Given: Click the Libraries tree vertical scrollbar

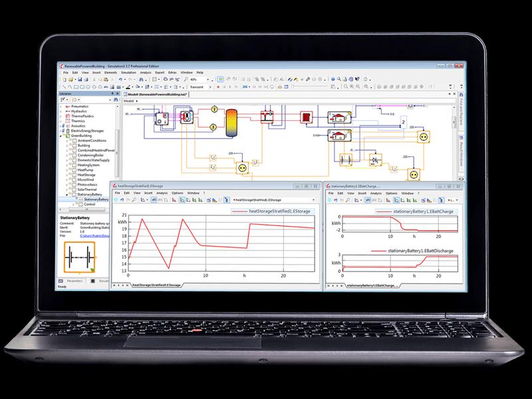Looking at the screenshot, I should (118, 153).
